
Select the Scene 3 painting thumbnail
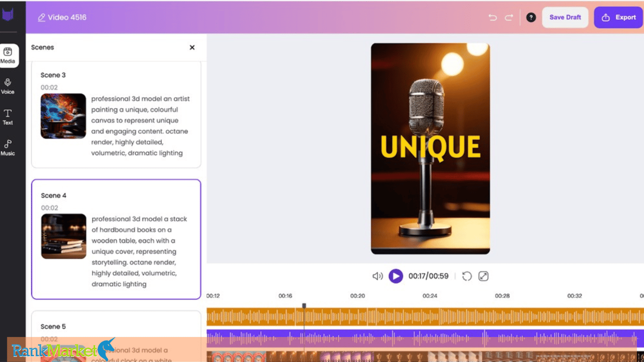click(63, 116)
